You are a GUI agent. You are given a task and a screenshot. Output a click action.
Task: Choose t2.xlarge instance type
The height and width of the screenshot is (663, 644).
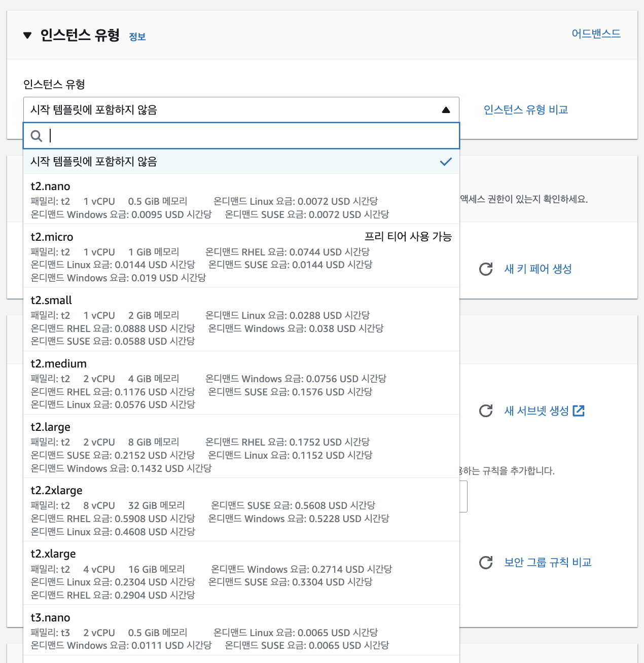[x=241, y=573]
